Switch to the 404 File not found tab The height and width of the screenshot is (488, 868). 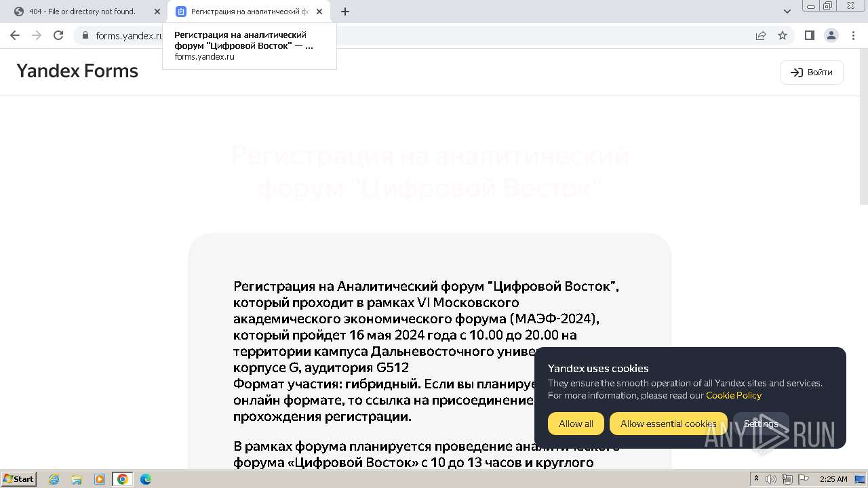[84, 12]
